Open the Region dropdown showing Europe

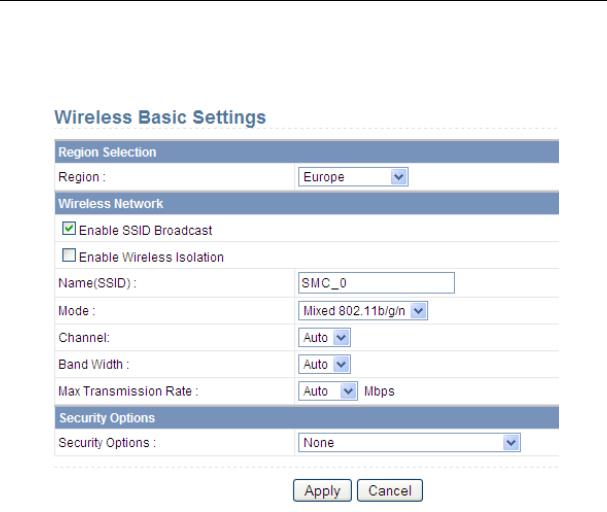click(x=354, y=177)
